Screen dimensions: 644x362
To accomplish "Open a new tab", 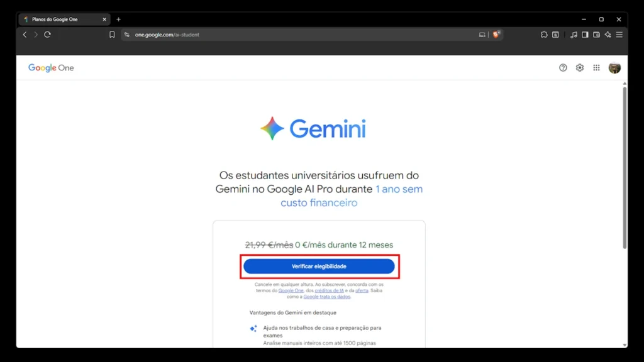I will [118, 19].
